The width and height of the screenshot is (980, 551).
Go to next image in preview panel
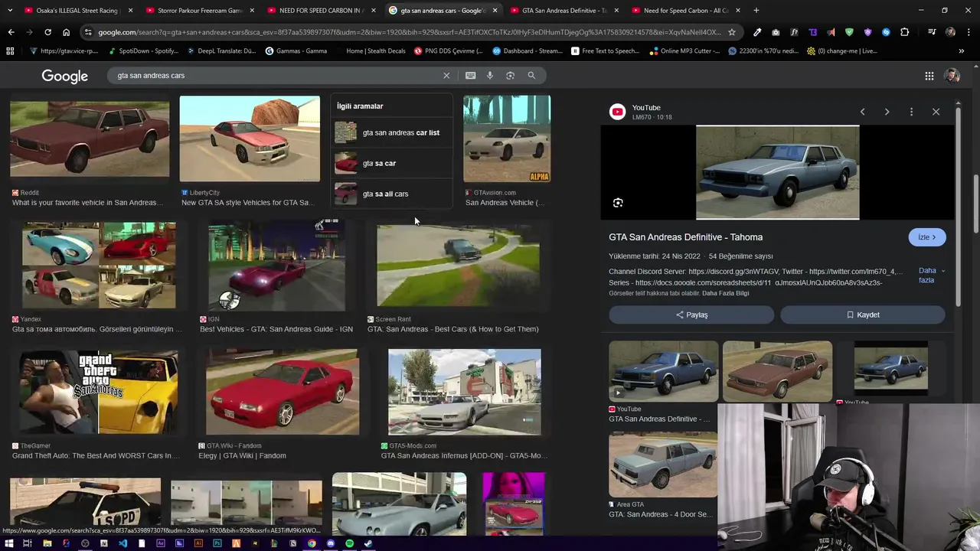point(887,112)
